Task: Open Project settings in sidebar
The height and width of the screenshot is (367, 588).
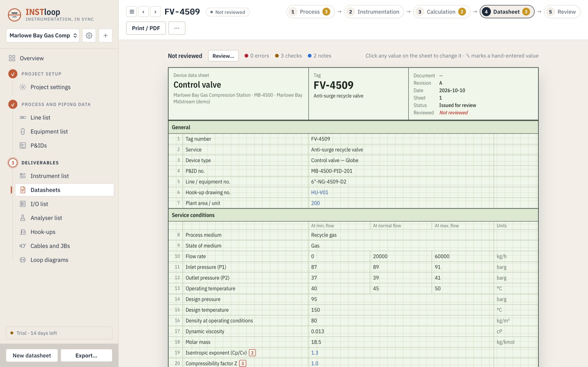Action: pos(64,87)
